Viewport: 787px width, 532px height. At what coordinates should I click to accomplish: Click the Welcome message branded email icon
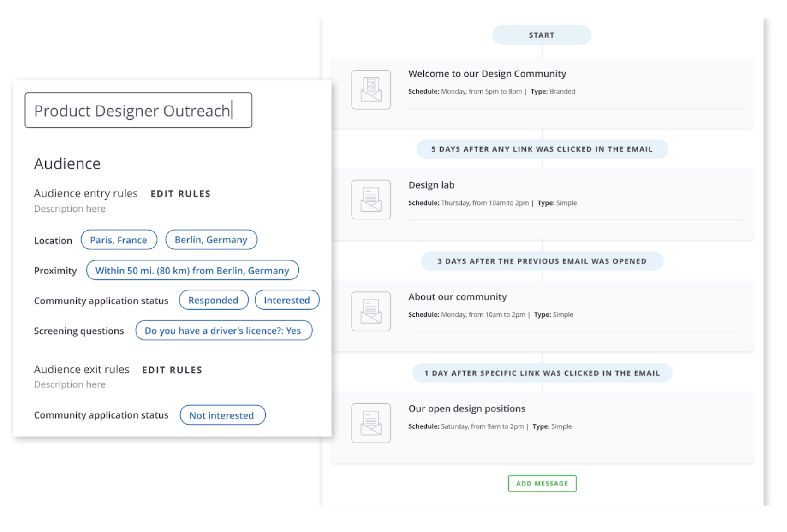(371, 89)
